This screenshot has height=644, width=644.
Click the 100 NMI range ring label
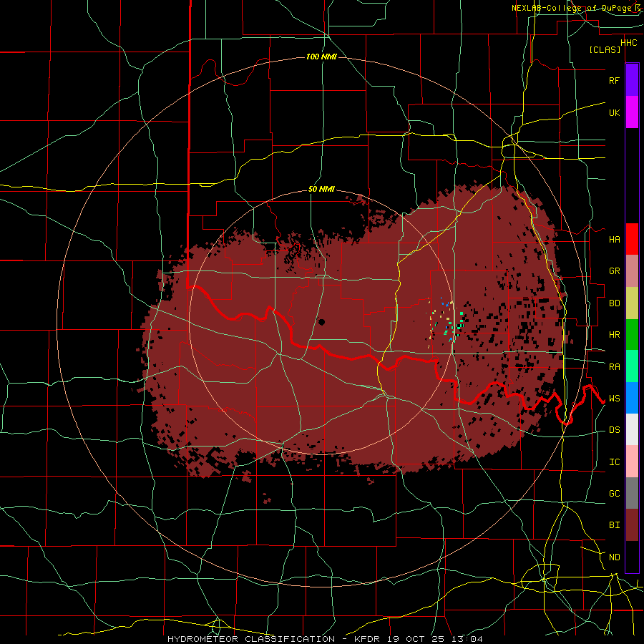pyautogui.click(x=321, y=57)
